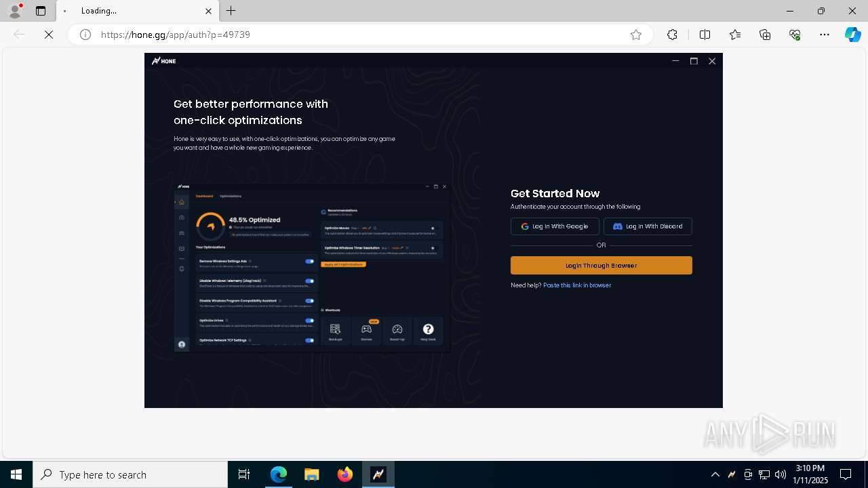
Task: Close the Hone app window
Action: (712, 61)
